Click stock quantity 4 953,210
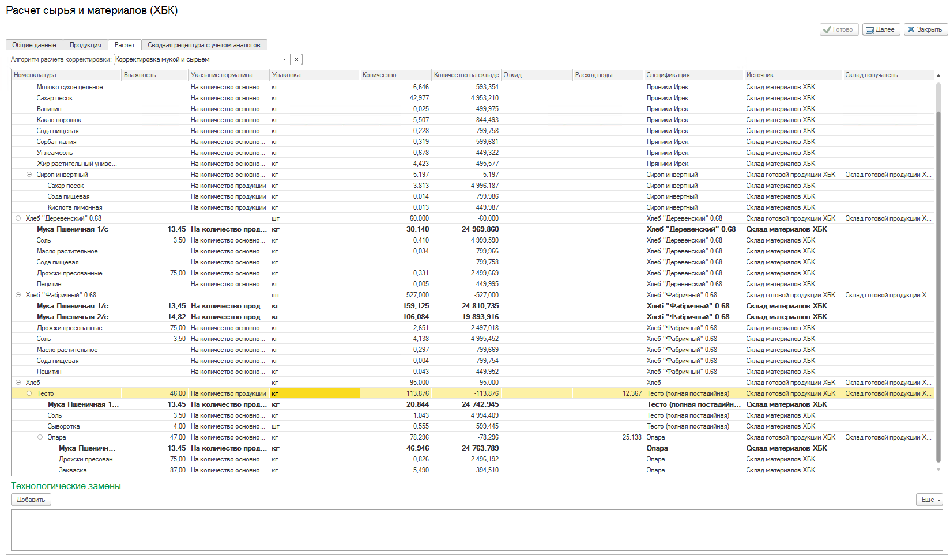 (x=484, y=98)
